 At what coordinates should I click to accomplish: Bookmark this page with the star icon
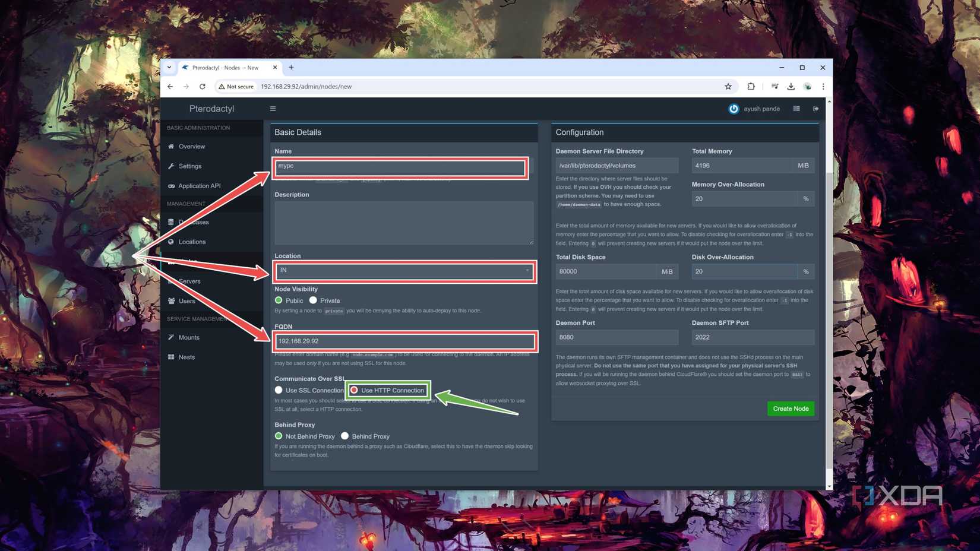click(x=728, y=87)
